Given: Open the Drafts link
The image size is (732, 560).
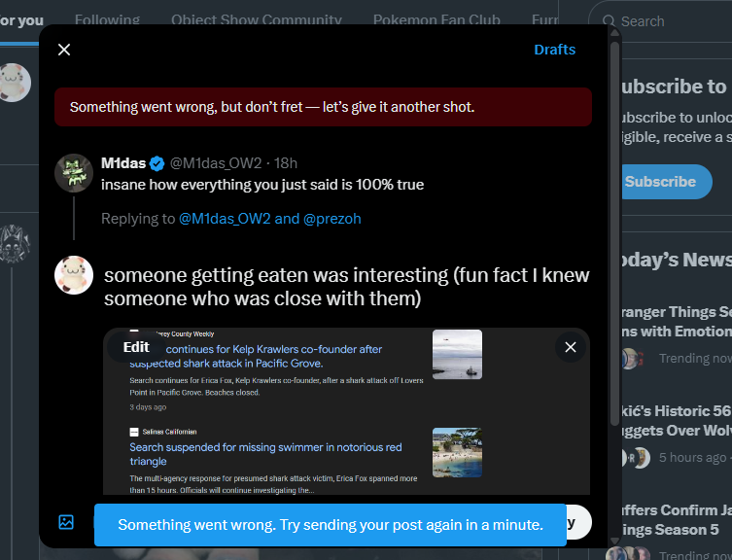Looking at the screenshot, I should (x=555, y=50).
